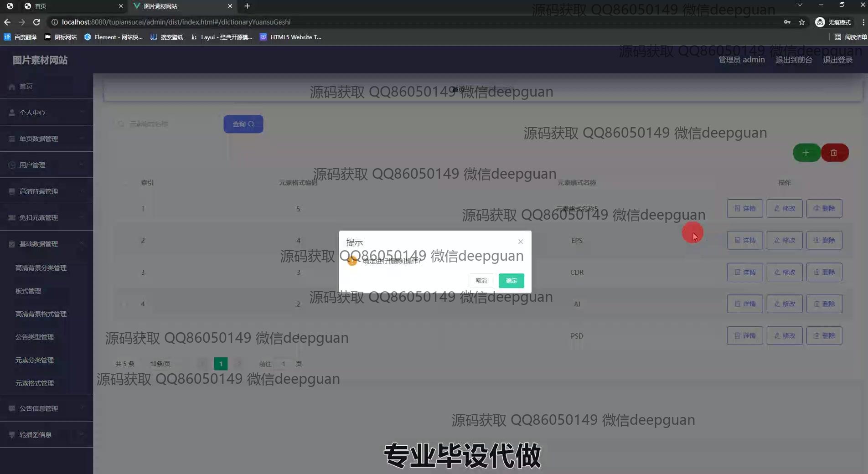Open 百度翻译 bookmark

(20, 37)
